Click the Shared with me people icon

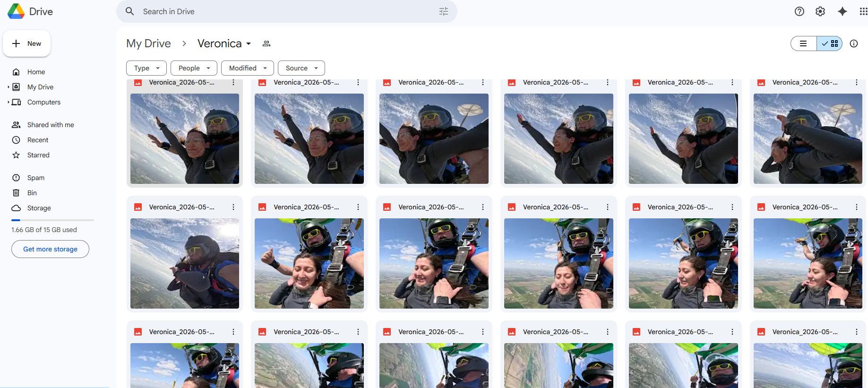pos(16,125)
